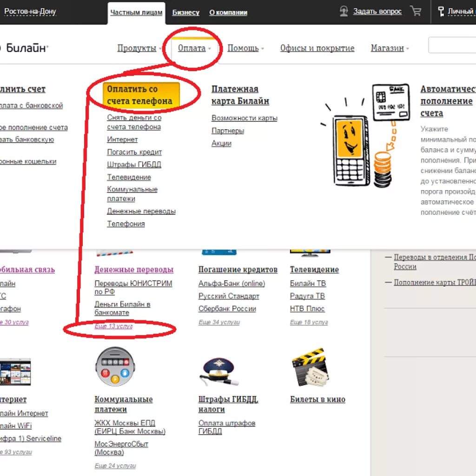Viewport: 476px width, 476px height.
Task: Open Коммунальные платежи section heading
Action: 124,404
